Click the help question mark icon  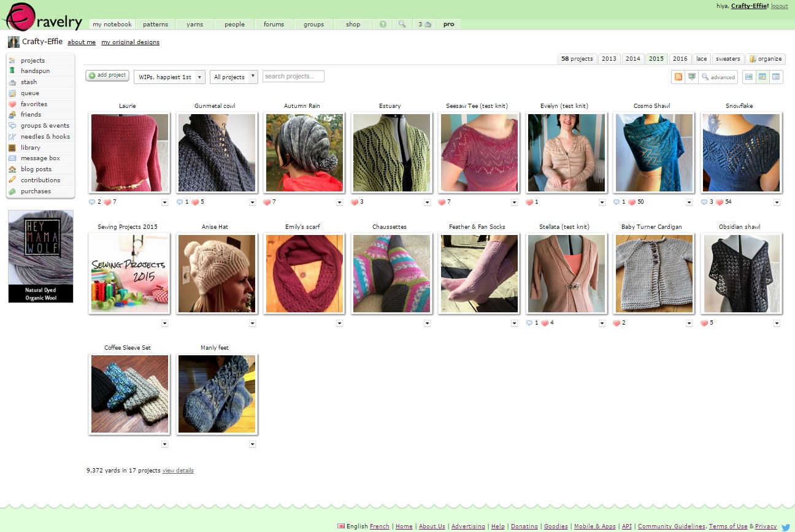point(383,25)
